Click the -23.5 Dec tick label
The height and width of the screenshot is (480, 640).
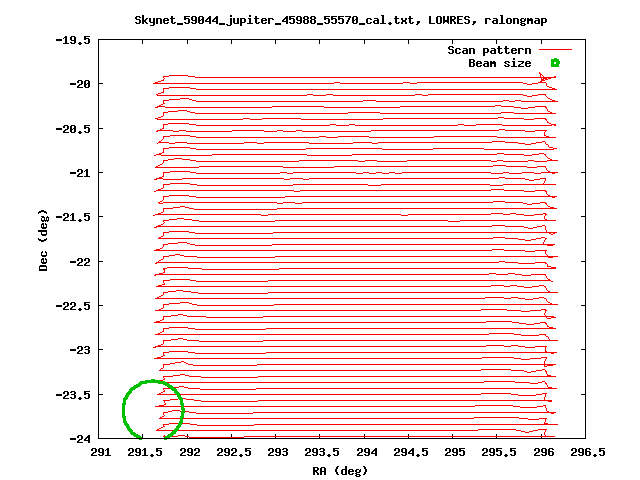[x=73, y=395]
